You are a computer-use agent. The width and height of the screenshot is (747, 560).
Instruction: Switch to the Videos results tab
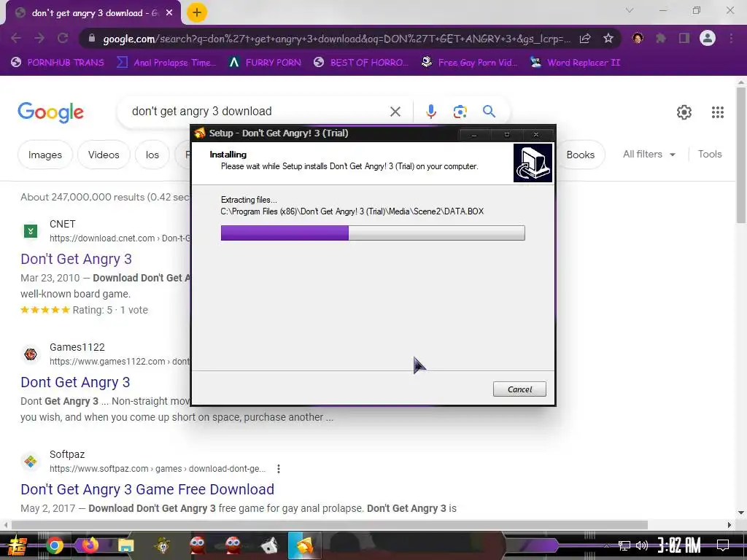[104, 155]
